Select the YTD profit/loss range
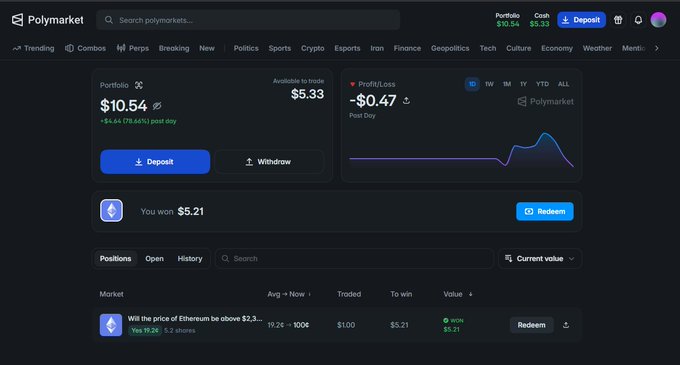 coord(542,84)
